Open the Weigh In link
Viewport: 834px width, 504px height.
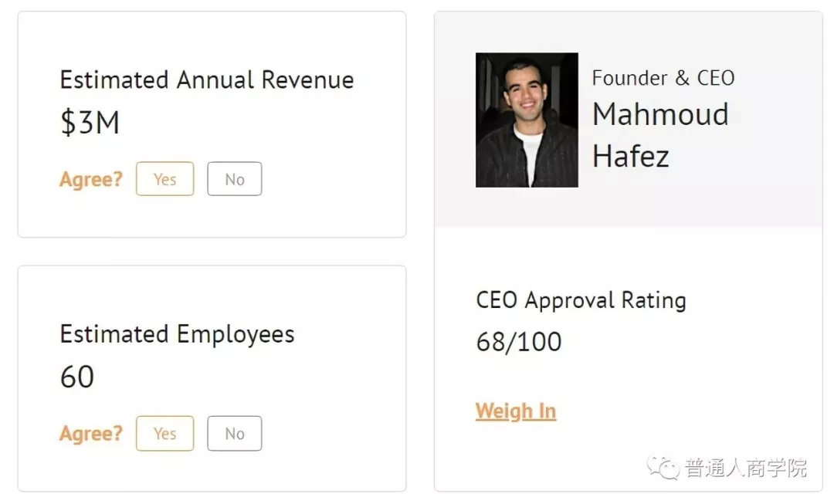[x=515, y=411]
